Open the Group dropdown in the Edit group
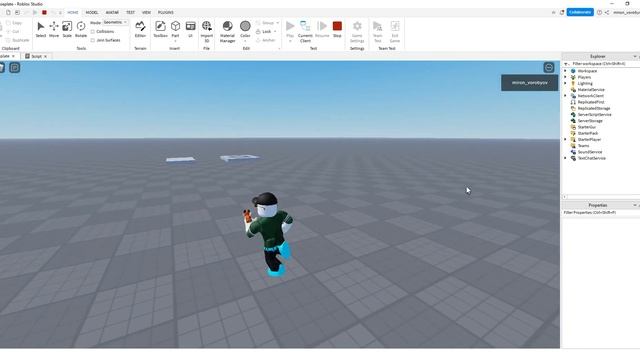 tap(278, 23)
